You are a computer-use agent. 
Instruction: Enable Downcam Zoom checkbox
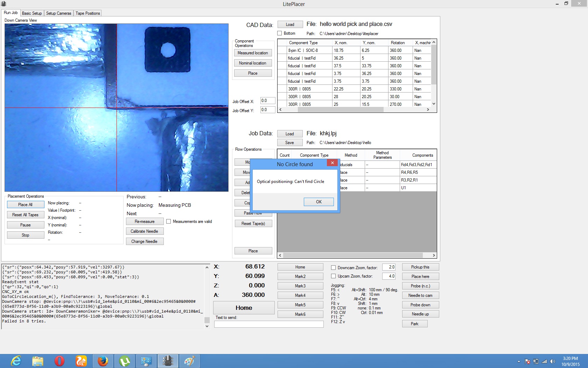334,268
